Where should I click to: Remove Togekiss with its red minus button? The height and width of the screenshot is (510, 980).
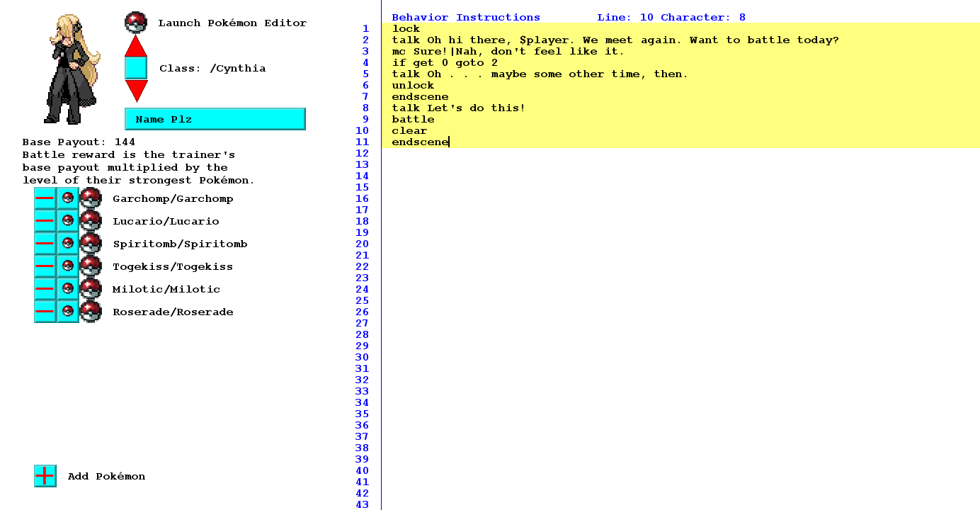click(x=45, y=266)
